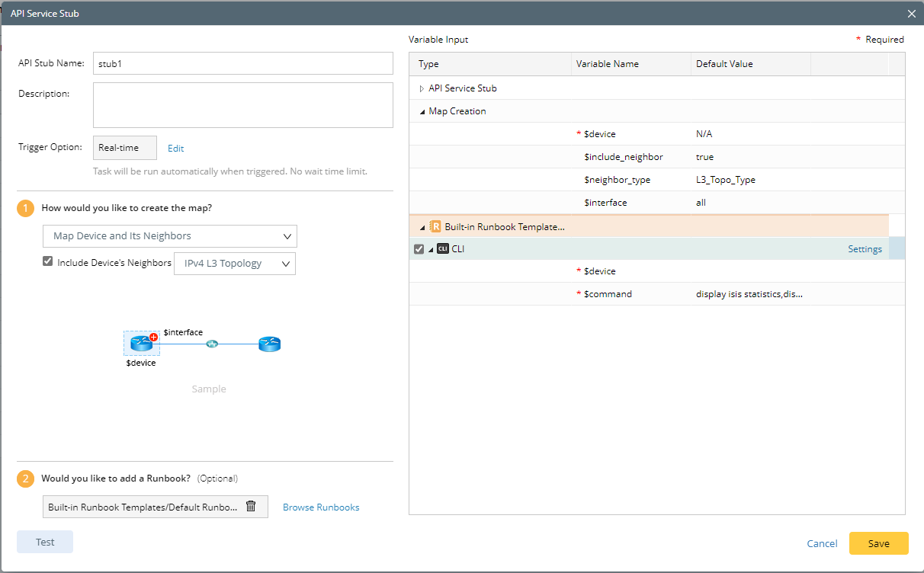
Task: Click the Test button
Action: pos(45,542)
